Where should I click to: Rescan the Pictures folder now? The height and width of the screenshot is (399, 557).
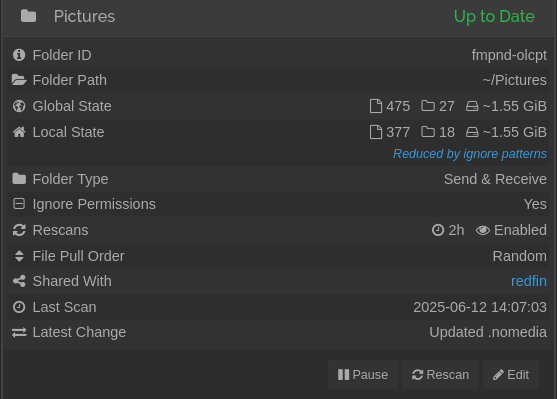pyautogui.click(x=440, y=374)
